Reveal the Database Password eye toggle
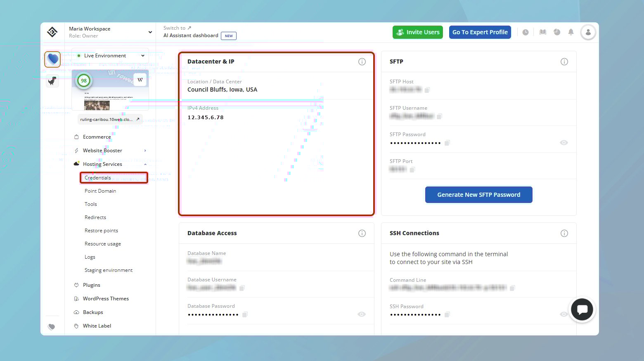The image size is (644, 361). pos(362,314)
